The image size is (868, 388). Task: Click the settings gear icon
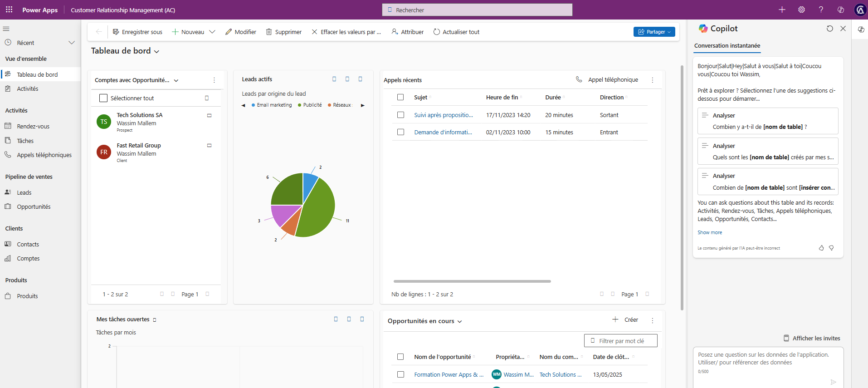[x=801, y=10]
